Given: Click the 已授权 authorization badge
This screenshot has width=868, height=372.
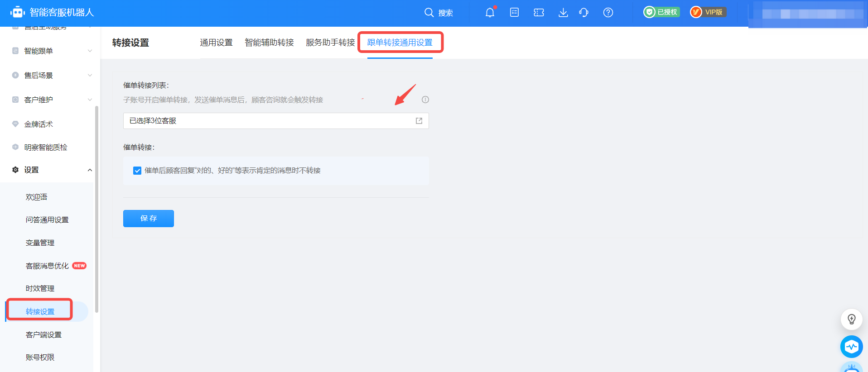Looking at the screenshot, I should [661, 12].
